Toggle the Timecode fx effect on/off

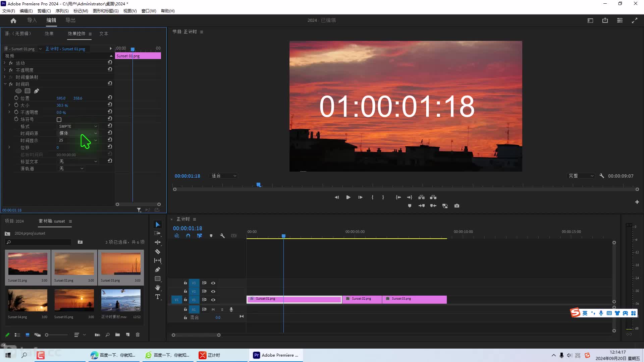coord(11,84)
